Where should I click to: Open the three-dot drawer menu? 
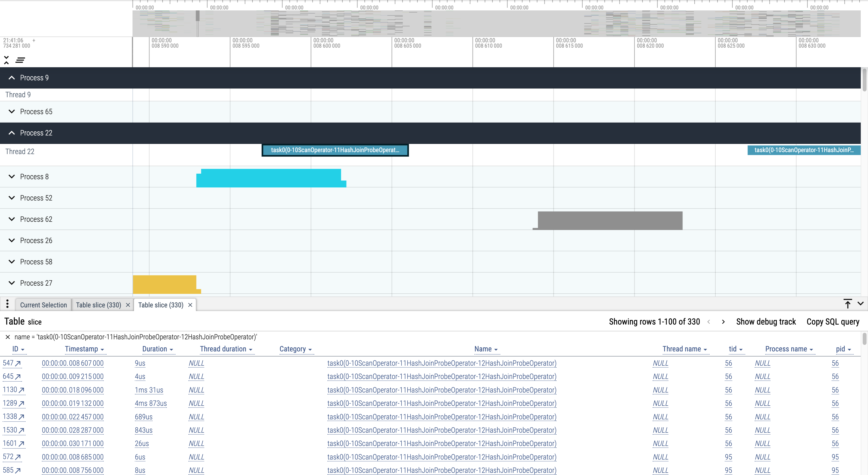coord(7,304)
